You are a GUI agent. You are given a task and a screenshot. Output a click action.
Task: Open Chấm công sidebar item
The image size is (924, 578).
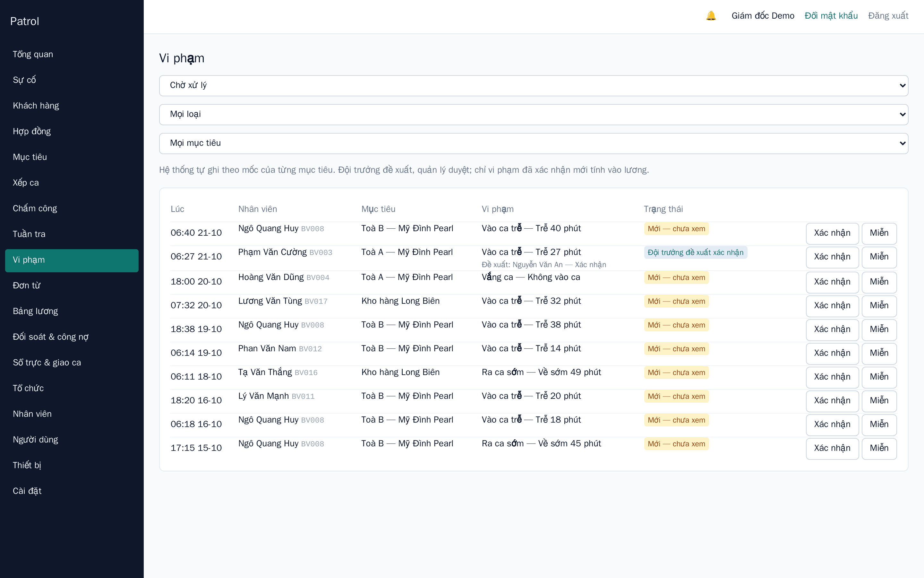72,208
